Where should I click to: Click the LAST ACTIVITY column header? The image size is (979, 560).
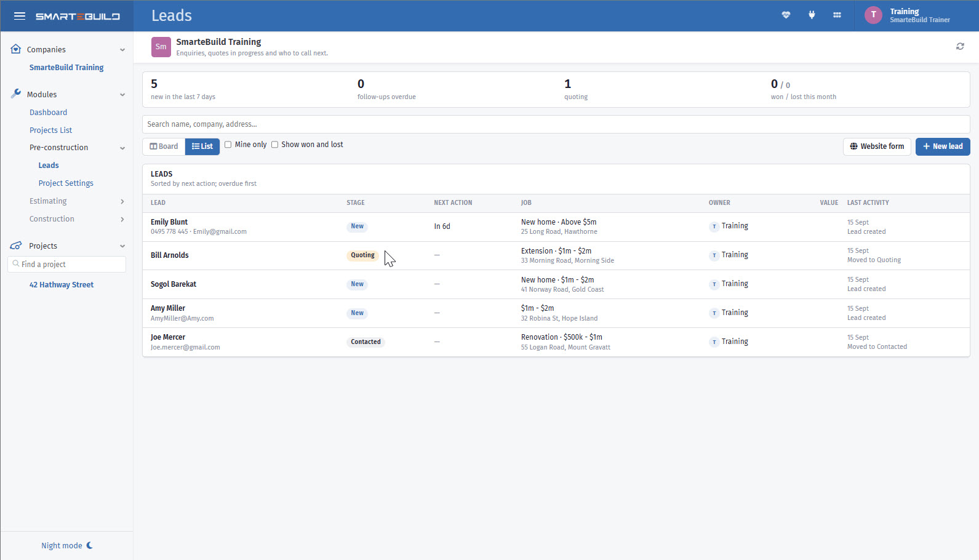[868, 202]
